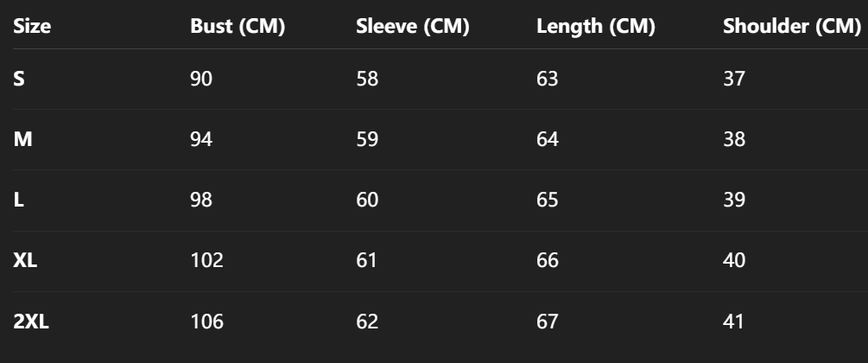Click the S size row label
Image resolution: width=868 pixels, height=363 pixels.
(19, 80)
